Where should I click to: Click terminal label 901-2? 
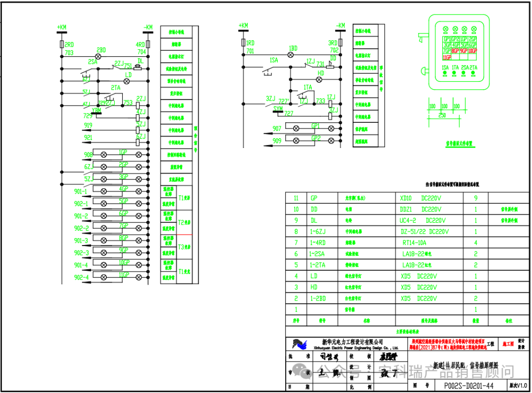coord(81,216)
